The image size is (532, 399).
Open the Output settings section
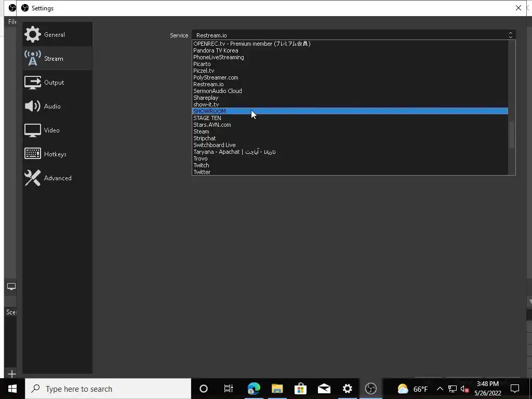(x=57, y=83)
